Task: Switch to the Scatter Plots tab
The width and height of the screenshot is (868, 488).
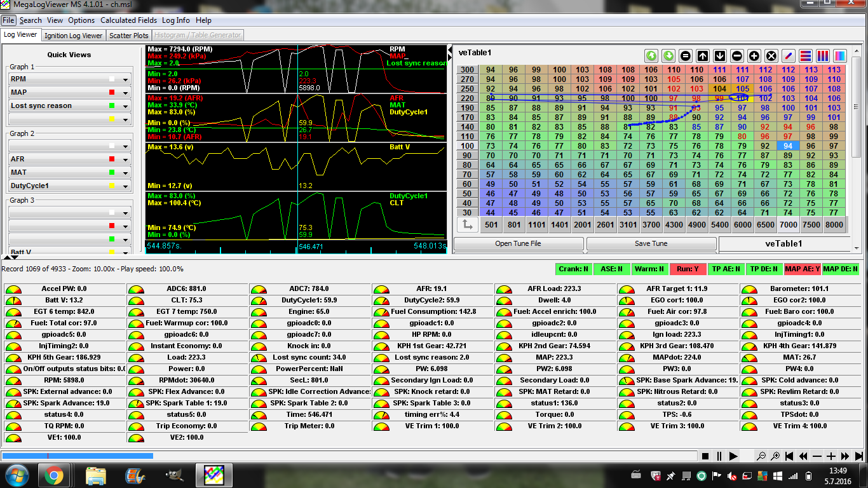Action: (x=129, y=36)
